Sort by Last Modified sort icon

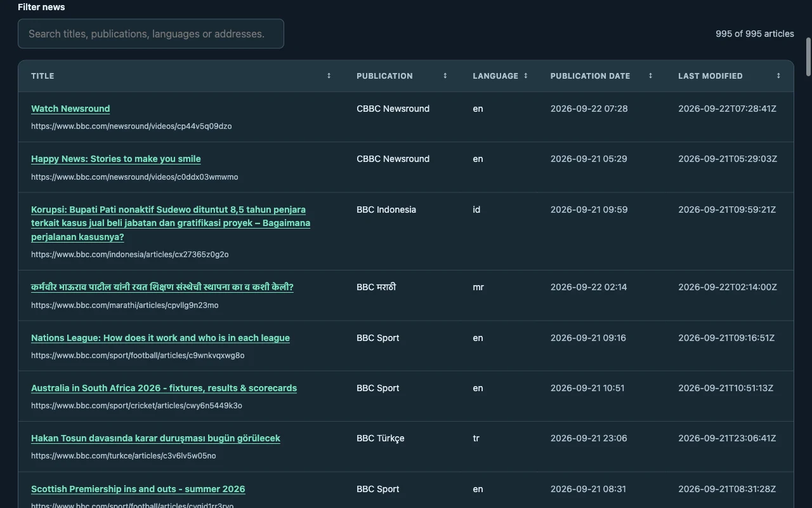point(778,76)
